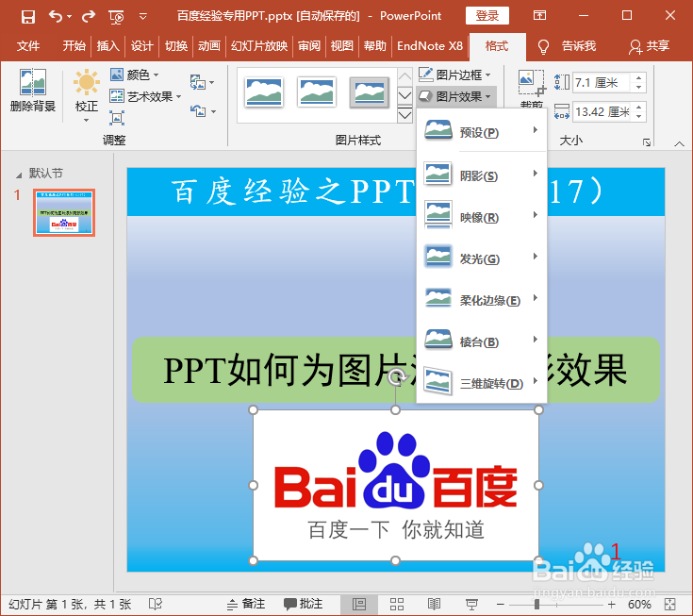
Task: Open the 映像(R) reflection submenu
Action: [x=482, y=216]
